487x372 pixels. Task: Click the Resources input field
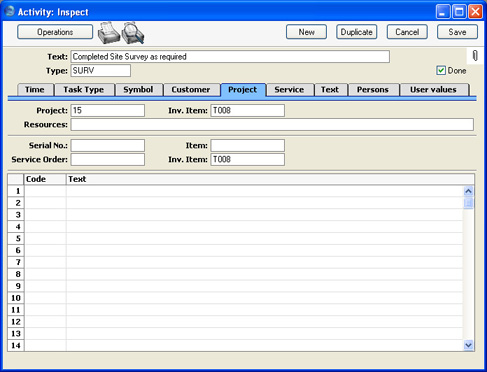pos(272,125)
